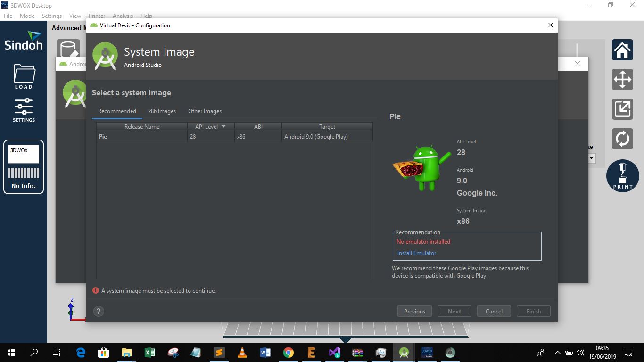644x362 pixels.
Task: Click the x86 ABI cell in Pie row
Action: (258, 137)
